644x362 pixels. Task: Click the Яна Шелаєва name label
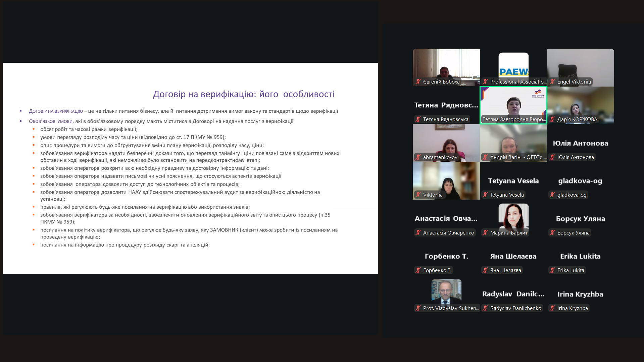click(x=505, y=270)
